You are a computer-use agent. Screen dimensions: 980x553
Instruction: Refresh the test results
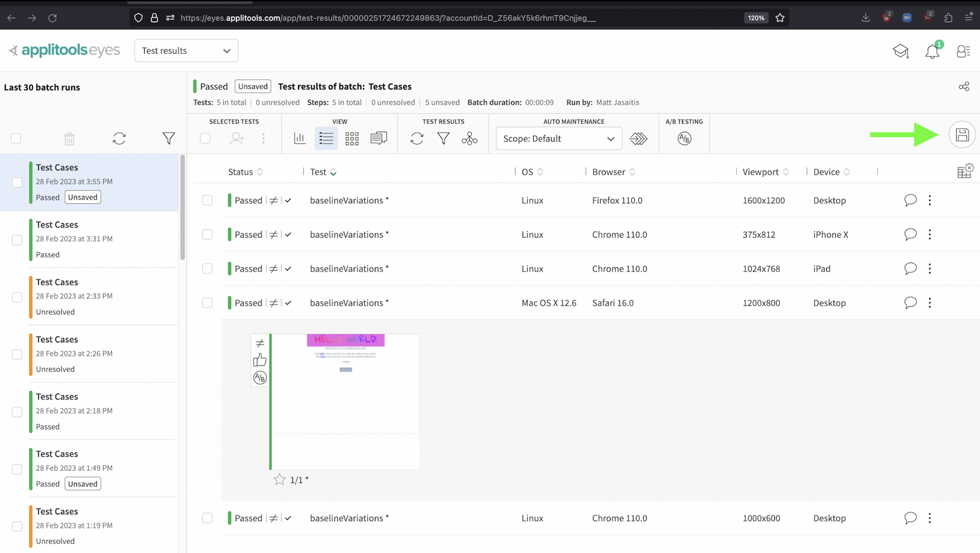coord(417,138)
